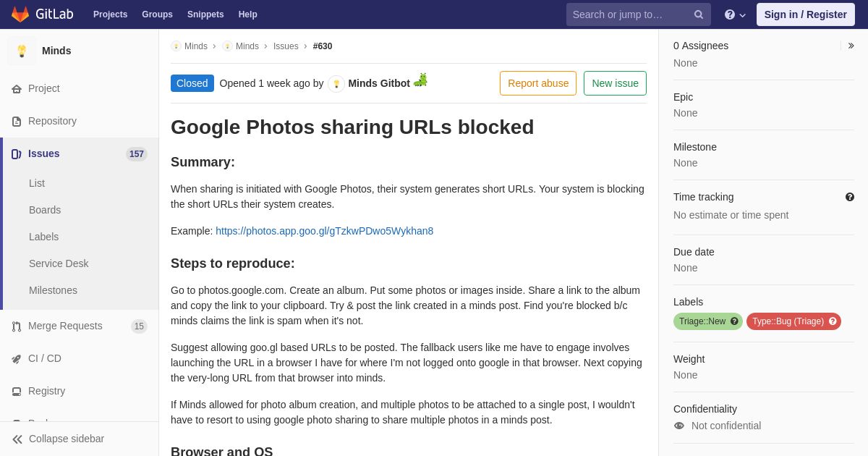Click the New issue button
868x456 pixels.
pyautogui.click(x=615, y=83)
